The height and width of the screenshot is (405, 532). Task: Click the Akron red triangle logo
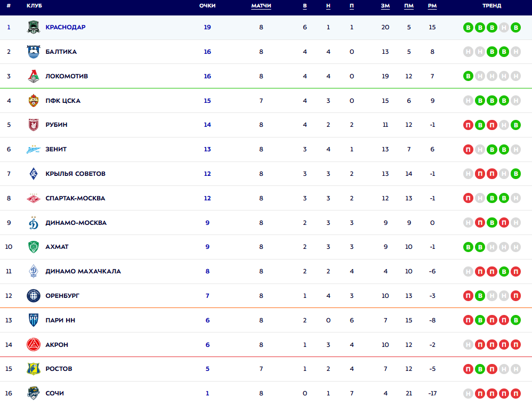click(34, 345)
